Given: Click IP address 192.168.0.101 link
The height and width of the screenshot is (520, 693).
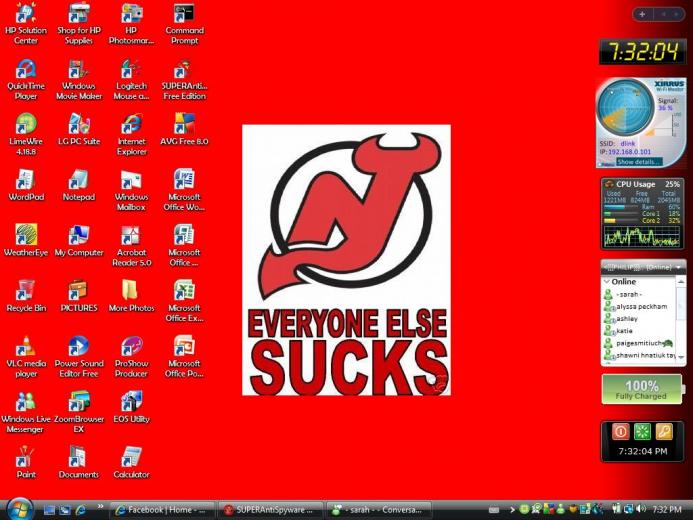Looking at the screenshot, I should (629, 152).
